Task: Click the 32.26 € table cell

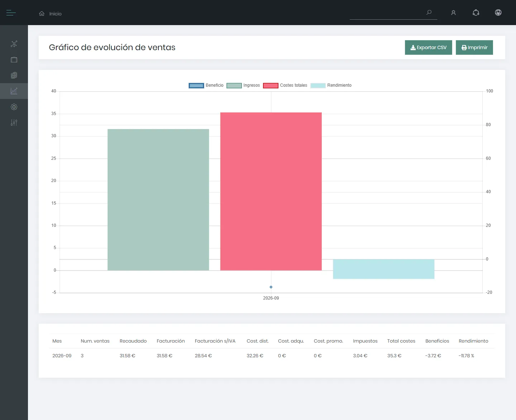Action: coord(255,356)
